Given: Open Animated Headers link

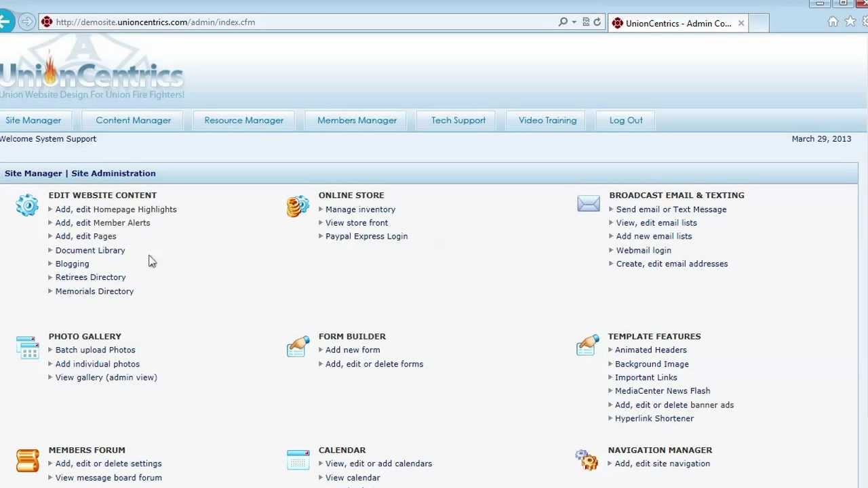Looking at the screenshot, I should coord(651,350).
